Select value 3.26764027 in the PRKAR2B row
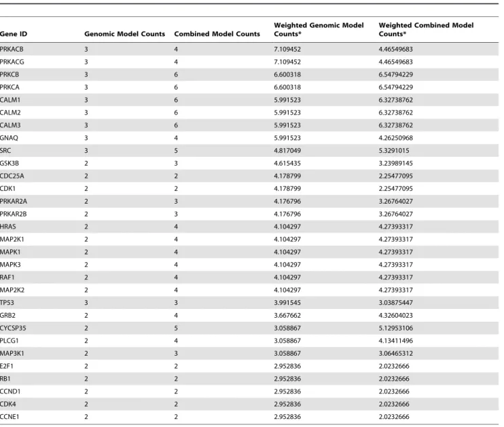Image resolution: width=504 pixels, height=427 pixels. pos(396,214)
